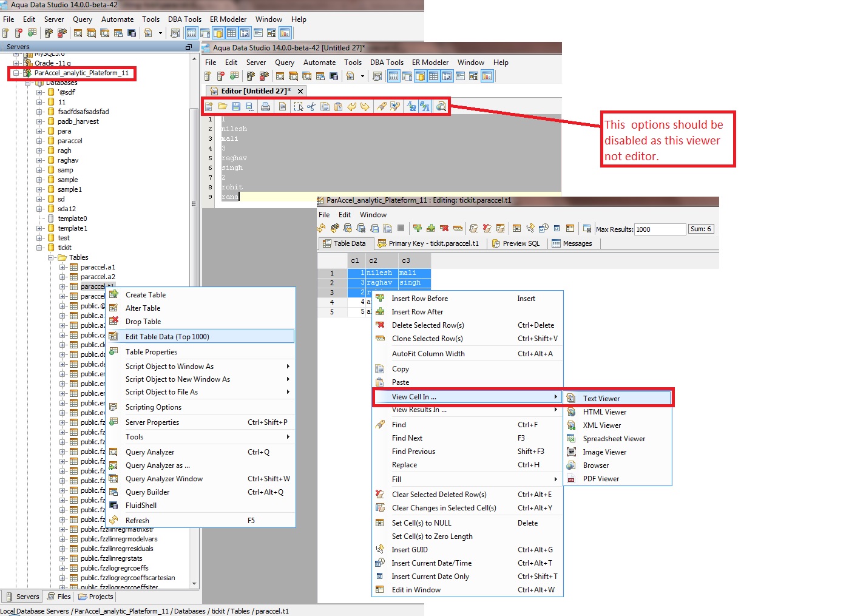Click the Copy icon in editor toolbar
This screenshot has width=846, height=616.
coord(325,107)
